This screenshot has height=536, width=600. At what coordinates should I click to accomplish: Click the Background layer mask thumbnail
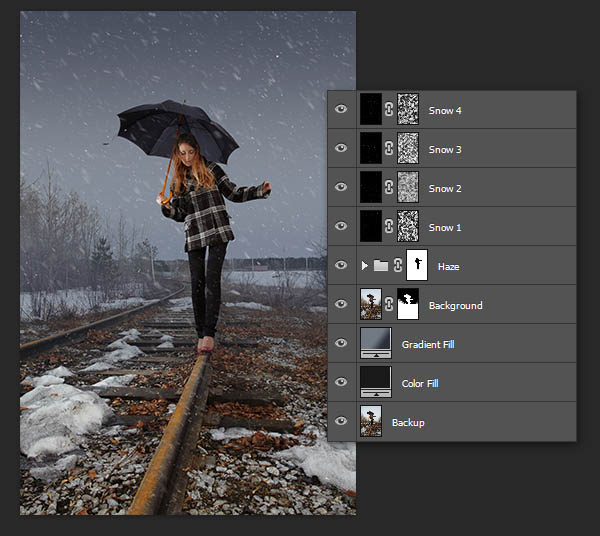coord(408,305)
